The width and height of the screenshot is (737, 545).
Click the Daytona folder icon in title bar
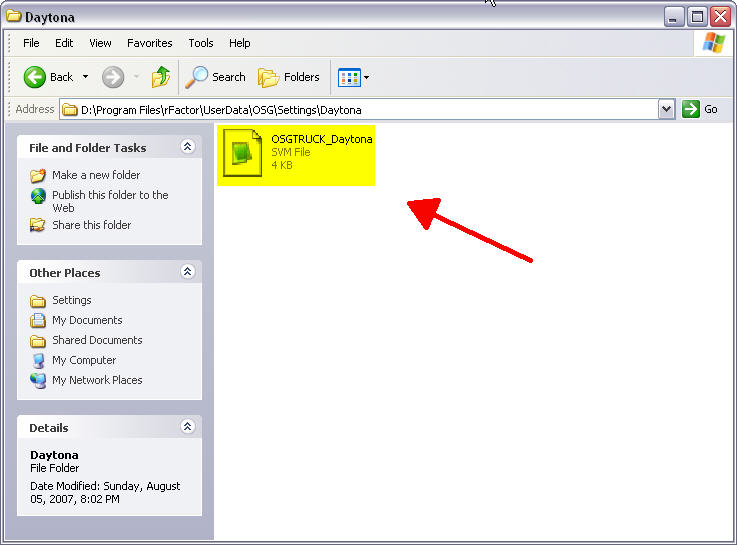[14, 16]
